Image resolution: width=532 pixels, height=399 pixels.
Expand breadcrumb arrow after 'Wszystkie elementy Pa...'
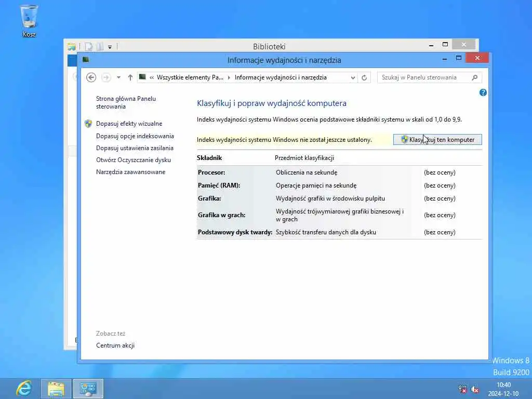tap(229, 77)
